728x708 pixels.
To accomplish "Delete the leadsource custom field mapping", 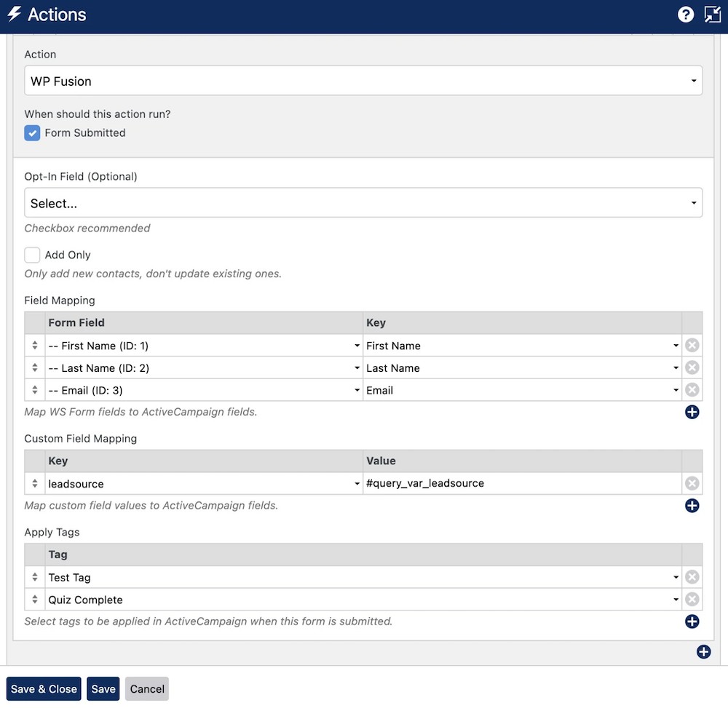I will 692,483.
